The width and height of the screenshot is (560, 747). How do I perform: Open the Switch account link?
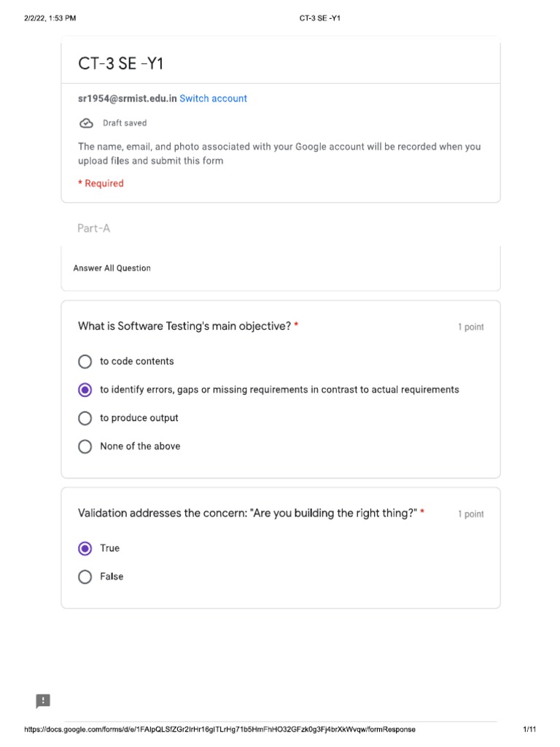pos(213,98)
